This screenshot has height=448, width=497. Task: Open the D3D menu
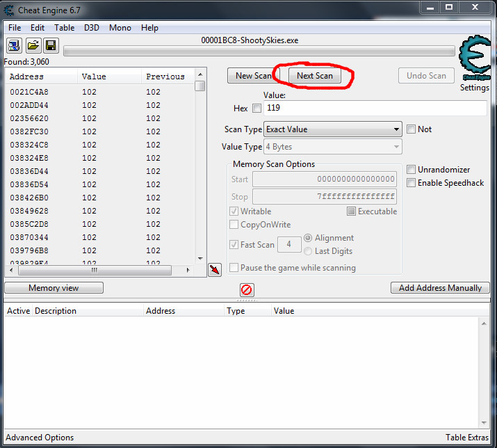[92, 28]
